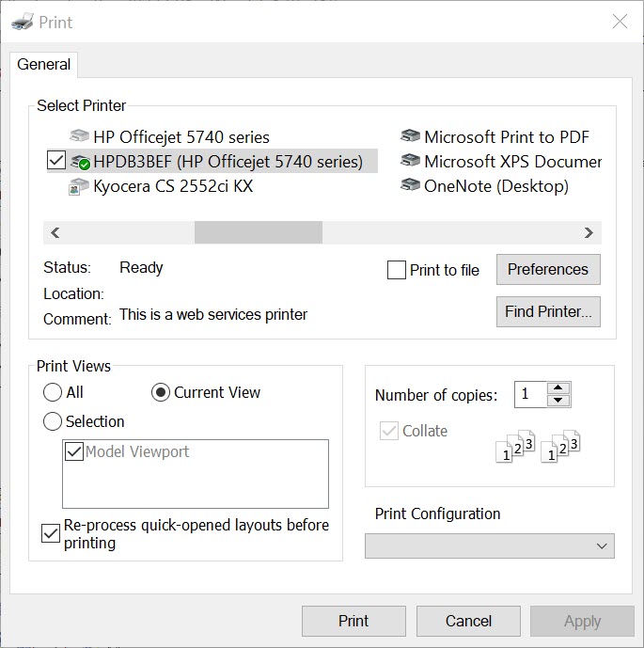644x648 pixels.
Task: Click the Find Printer button
Action: [x=547, y=312]
